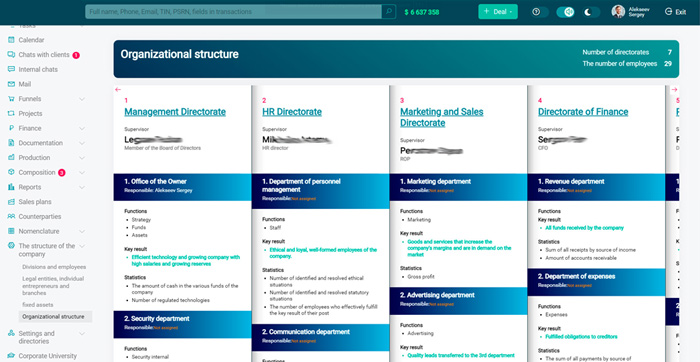The height and width of the screenshot is (362, 700).
Task: Click Alekseev Sergey user name
Action: [639, 12]
